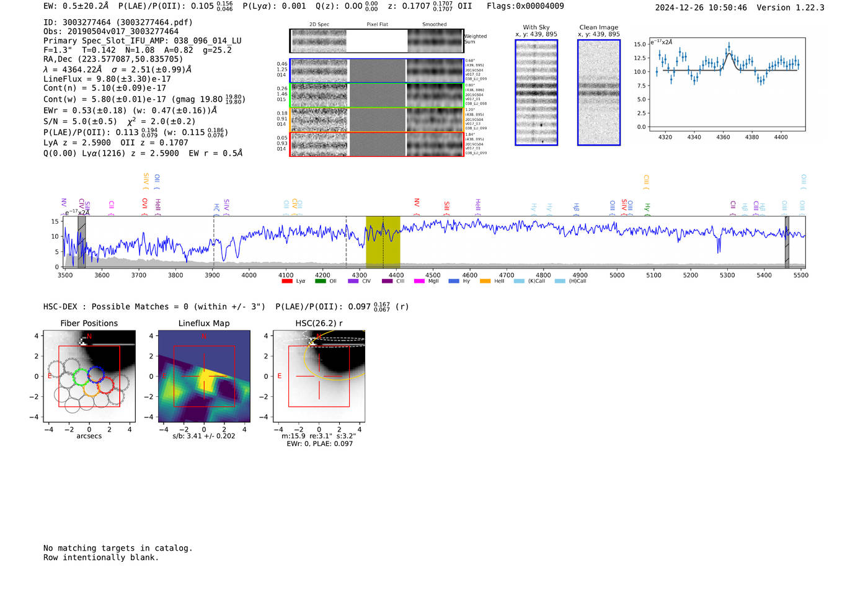This screenshot has width=868, height=591.
Task: Click the hatched gray band near 5460 Å
Action: (x=787, y=242)
